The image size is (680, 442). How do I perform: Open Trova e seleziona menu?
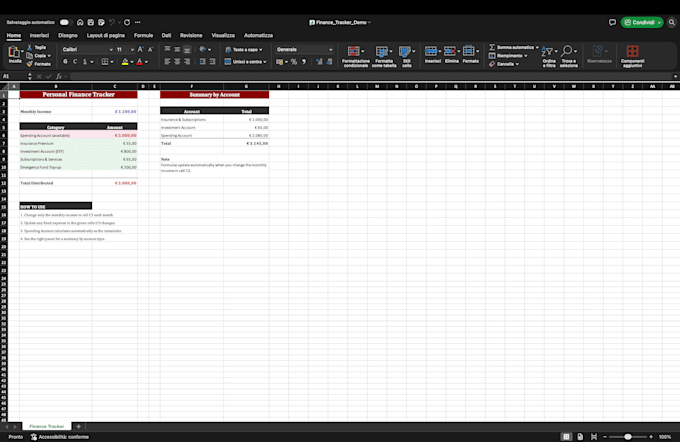569,56
